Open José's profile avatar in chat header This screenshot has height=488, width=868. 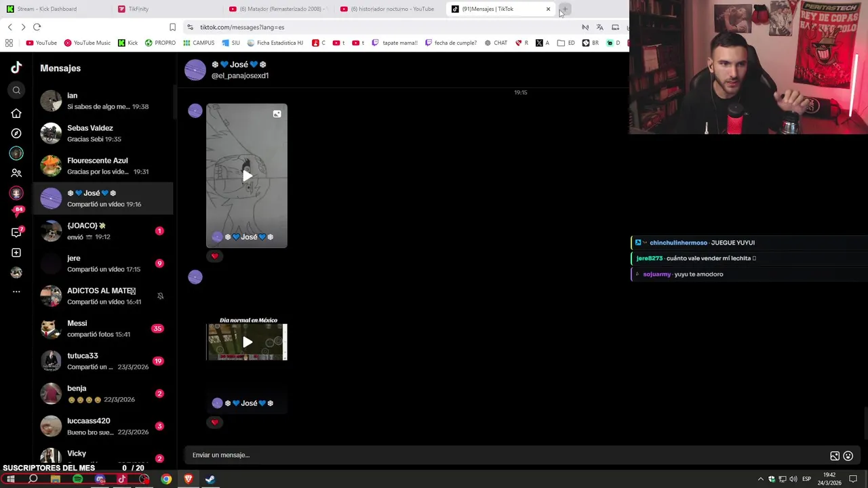(x=195, y=70)
